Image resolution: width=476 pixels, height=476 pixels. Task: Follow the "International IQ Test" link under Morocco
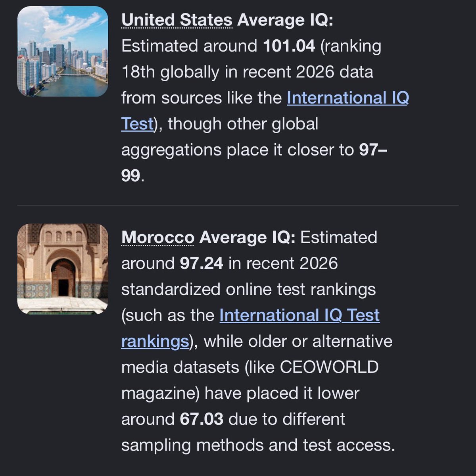point(299,315)
